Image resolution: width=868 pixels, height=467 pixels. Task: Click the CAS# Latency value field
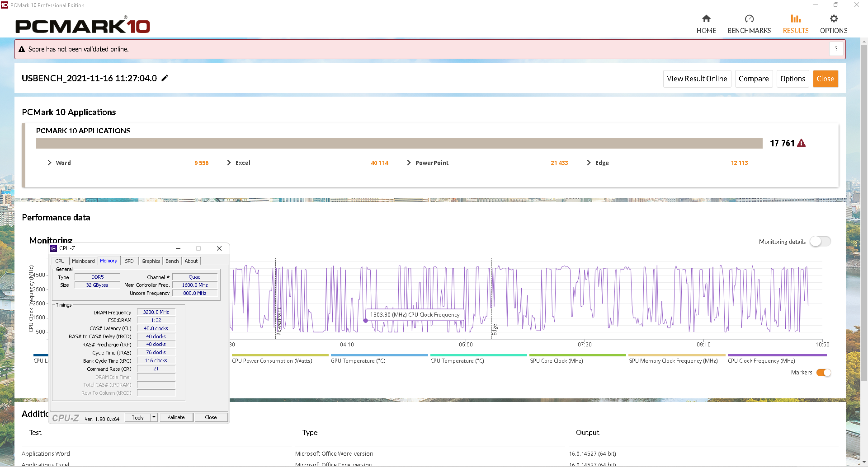point(156,328)
